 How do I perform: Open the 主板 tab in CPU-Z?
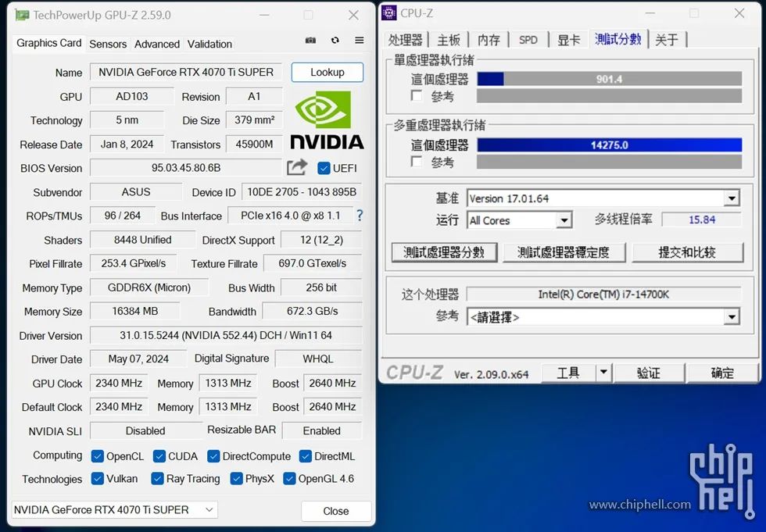point(449,40)
